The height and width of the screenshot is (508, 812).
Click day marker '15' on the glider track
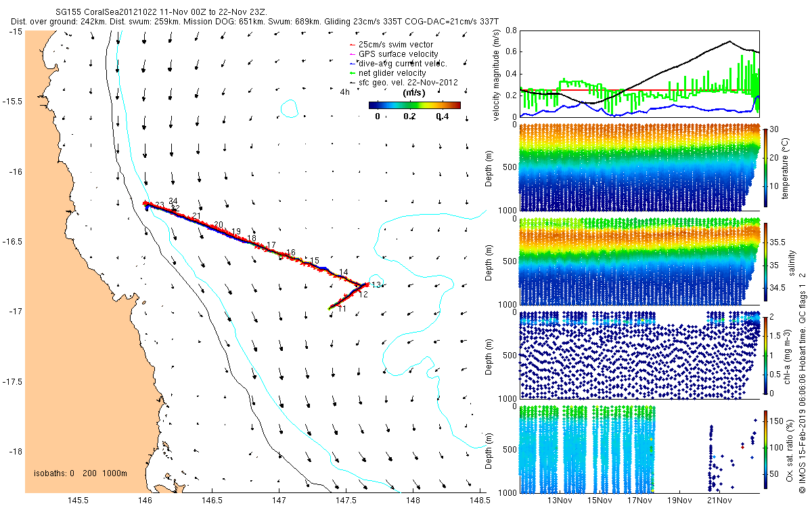(x=314, y=261)
